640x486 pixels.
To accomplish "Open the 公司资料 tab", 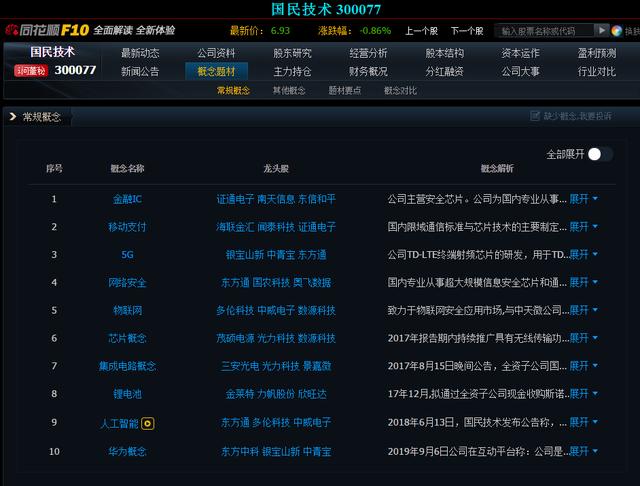I will click(216, 53).
